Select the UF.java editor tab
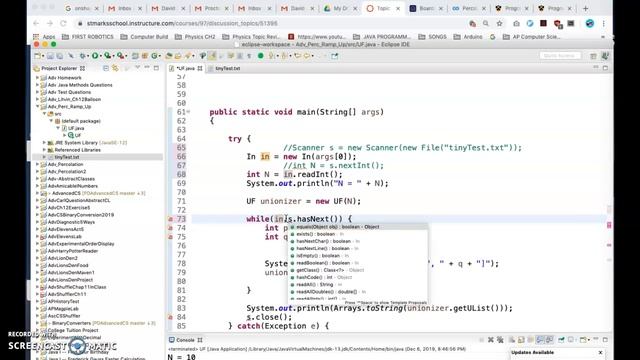The width and height of the screenshot is (640, 360). point(186,69)
